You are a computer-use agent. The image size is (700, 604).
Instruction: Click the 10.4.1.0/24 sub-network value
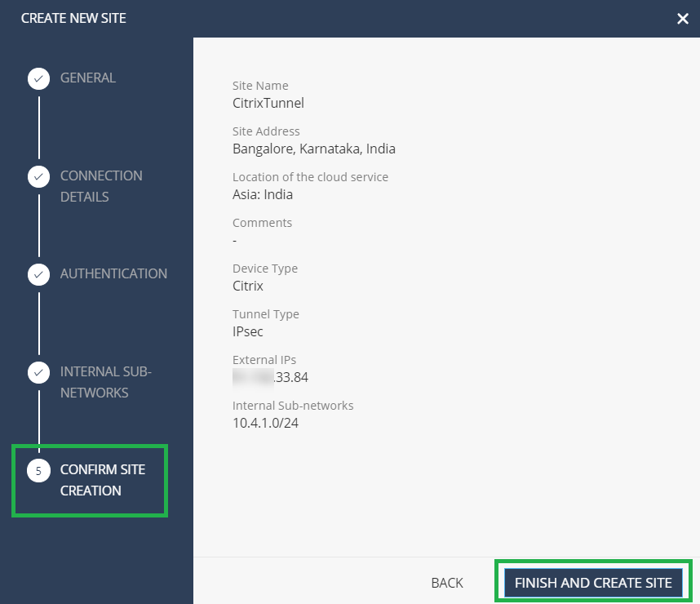[266, 423]
